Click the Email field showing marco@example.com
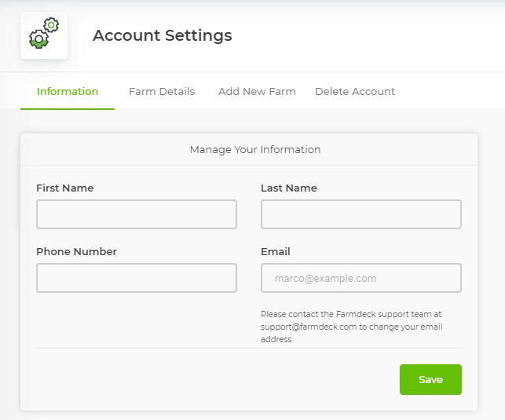Screen dimensions: 505x420 (x=360, y=278)
